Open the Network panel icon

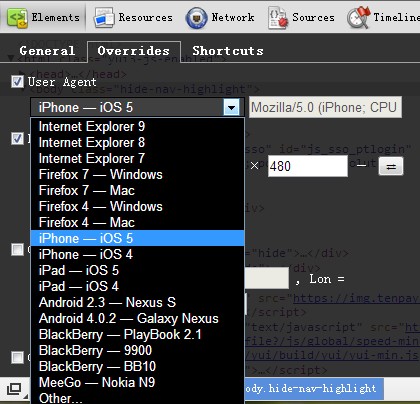pyautogui.click(x=196, y=18)
